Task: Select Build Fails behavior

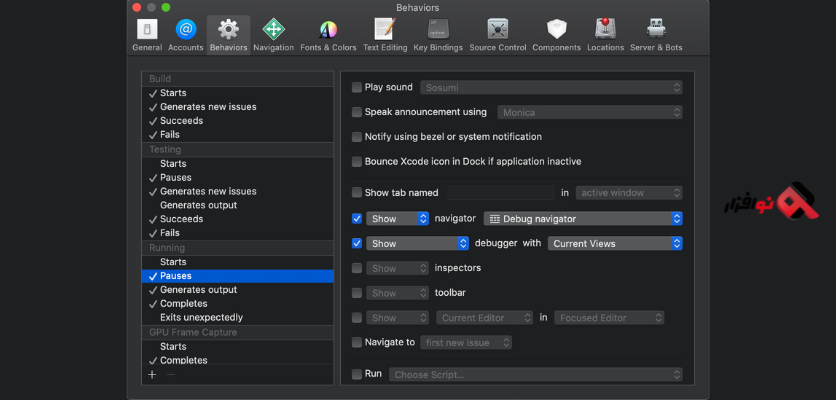Action: (x=238, y=134)
